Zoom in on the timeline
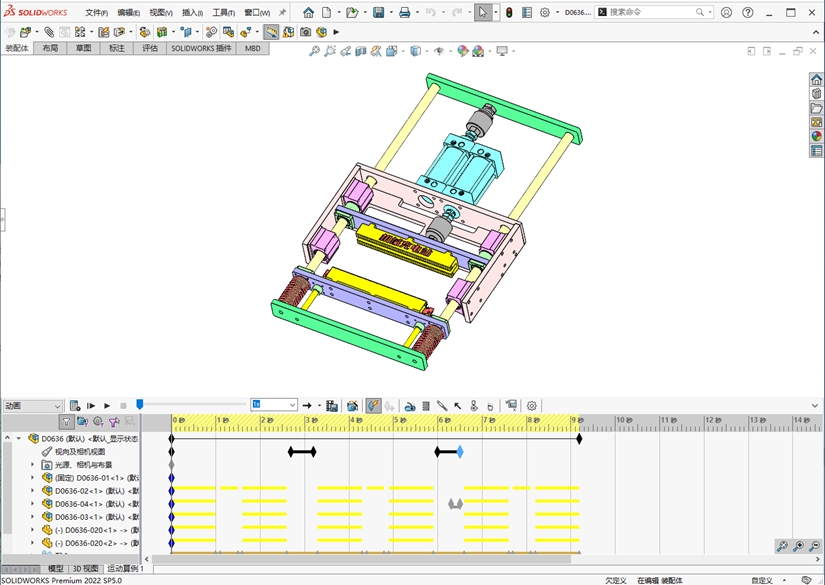Viewport: 825px width, 585px height. [x=798, y=546]
